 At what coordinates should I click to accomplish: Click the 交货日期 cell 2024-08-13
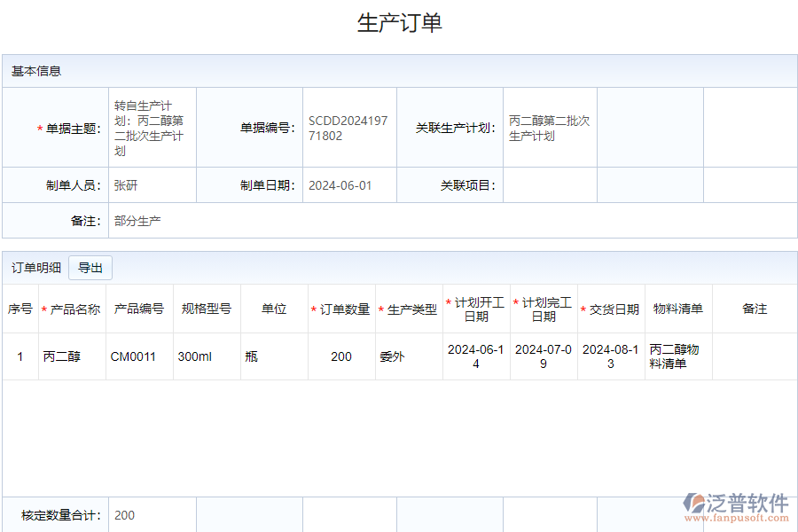point(611,356)
